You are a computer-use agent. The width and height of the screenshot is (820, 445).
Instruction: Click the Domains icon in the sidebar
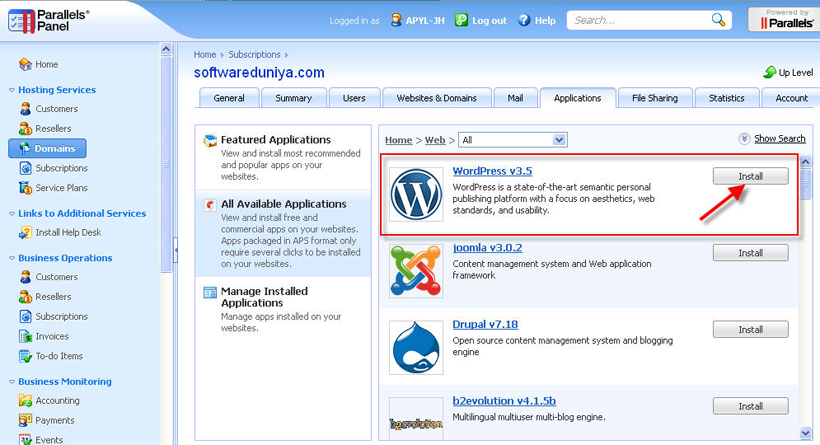coord(25,149)
